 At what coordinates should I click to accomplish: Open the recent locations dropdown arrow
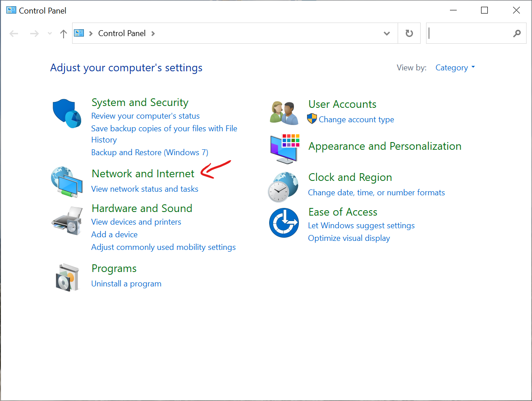click(x=49, y=33)
